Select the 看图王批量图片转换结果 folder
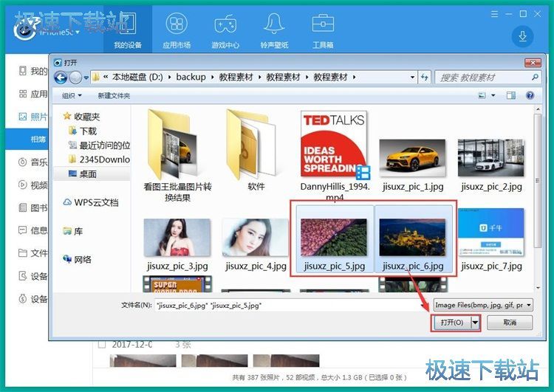The image size is (554, 392). point(177,155)
